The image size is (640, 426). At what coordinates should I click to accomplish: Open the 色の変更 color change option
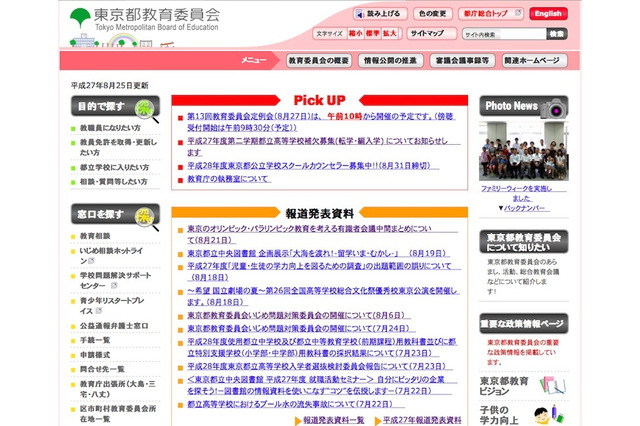click(433, 13)
